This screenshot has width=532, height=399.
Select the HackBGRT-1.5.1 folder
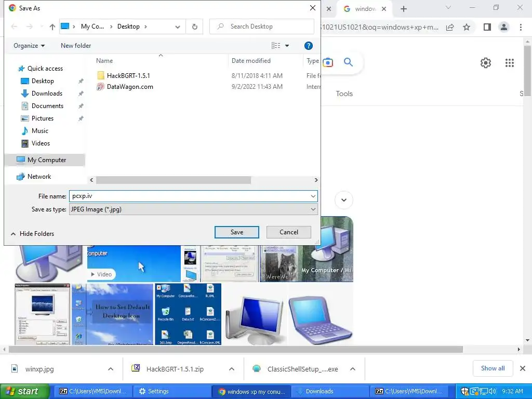[x=128, y=76]
